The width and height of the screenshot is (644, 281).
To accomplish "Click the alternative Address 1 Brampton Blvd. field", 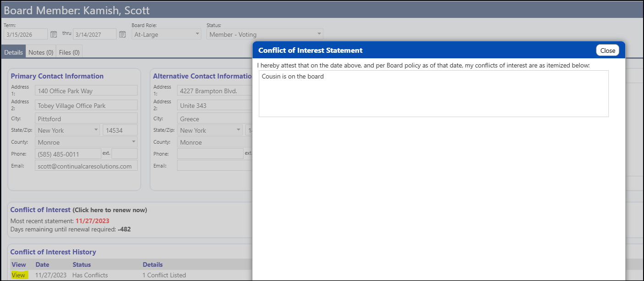I will (215, 91).
